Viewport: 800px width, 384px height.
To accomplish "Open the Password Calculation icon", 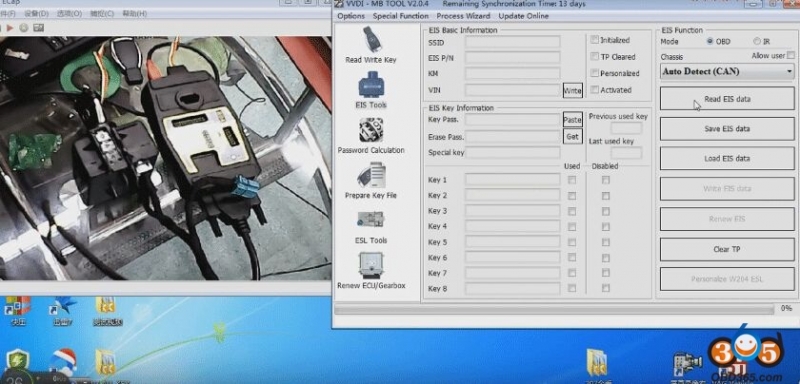I will [x=371, y=130].
